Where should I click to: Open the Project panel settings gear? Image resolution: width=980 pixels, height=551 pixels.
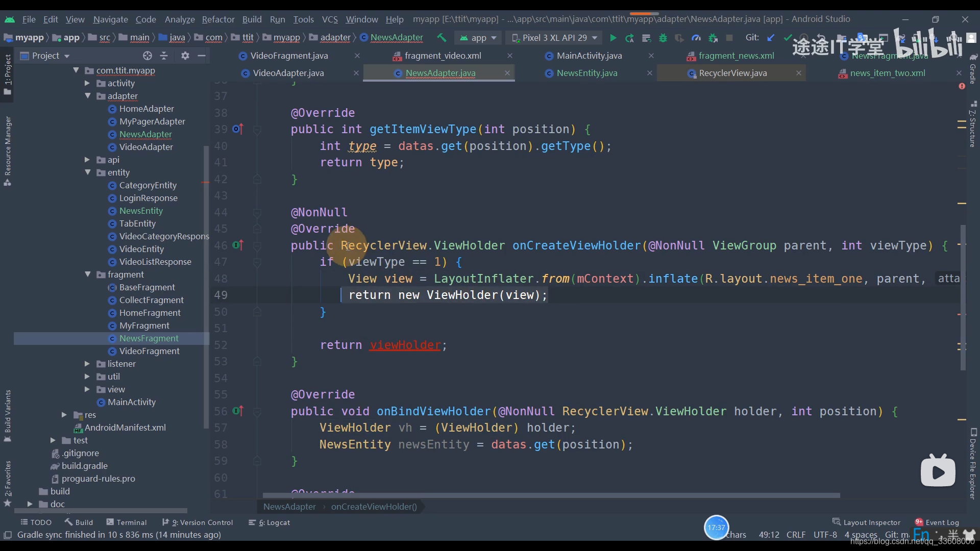(185, 56)
